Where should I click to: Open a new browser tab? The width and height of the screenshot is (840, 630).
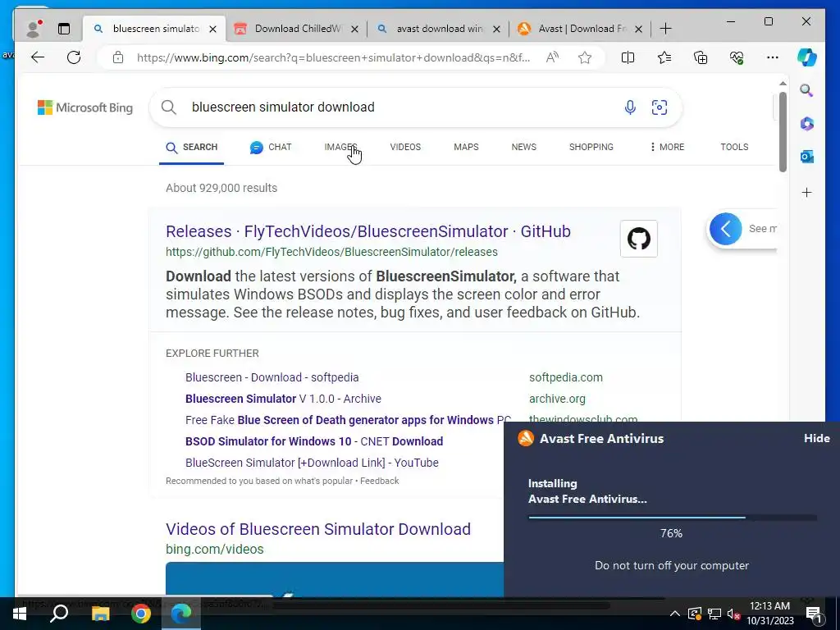[665, 29]
